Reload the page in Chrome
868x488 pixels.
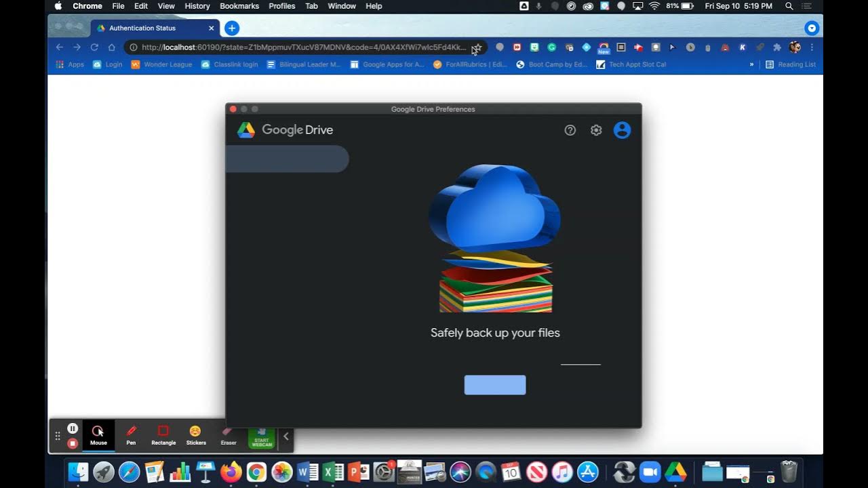[x=94, y=47]
